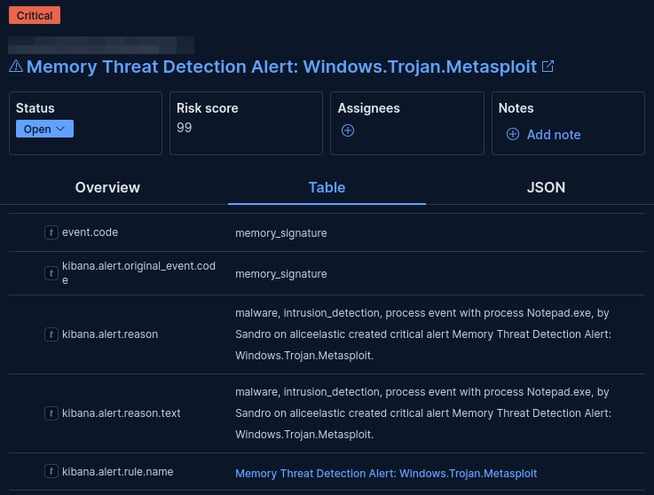
Task: Switch to the Overview tab
Action: (x=108, y=188)
